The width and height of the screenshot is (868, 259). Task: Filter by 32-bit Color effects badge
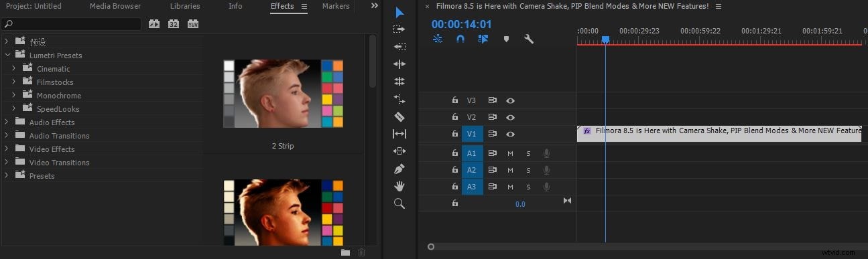click(174, 24)
